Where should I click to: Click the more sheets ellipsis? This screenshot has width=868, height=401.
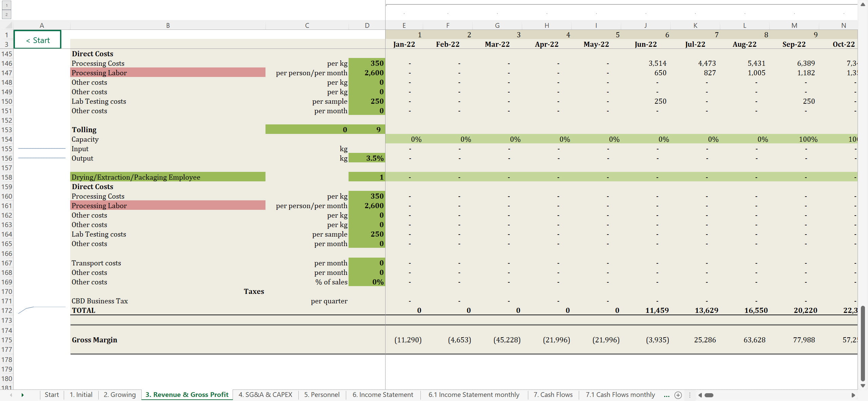[666, 395]
